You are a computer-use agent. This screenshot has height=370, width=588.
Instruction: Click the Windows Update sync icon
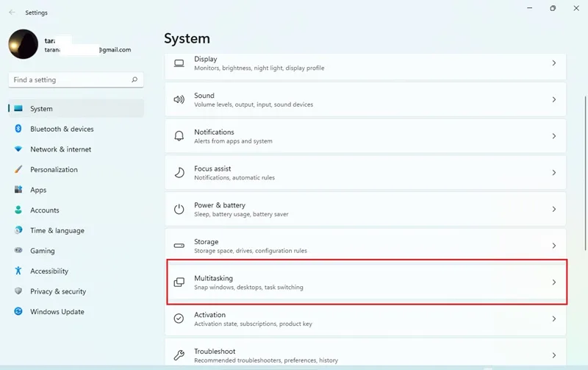pos(18,311)
